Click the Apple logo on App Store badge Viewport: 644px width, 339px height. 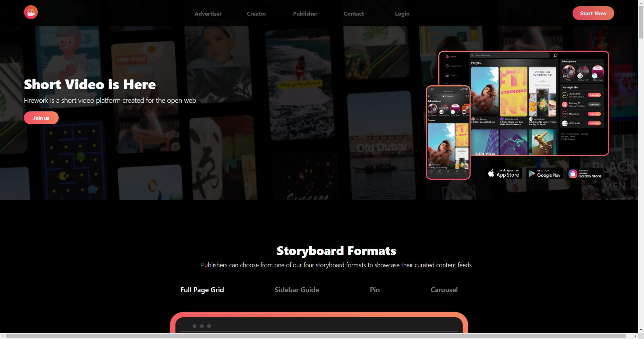491,173
